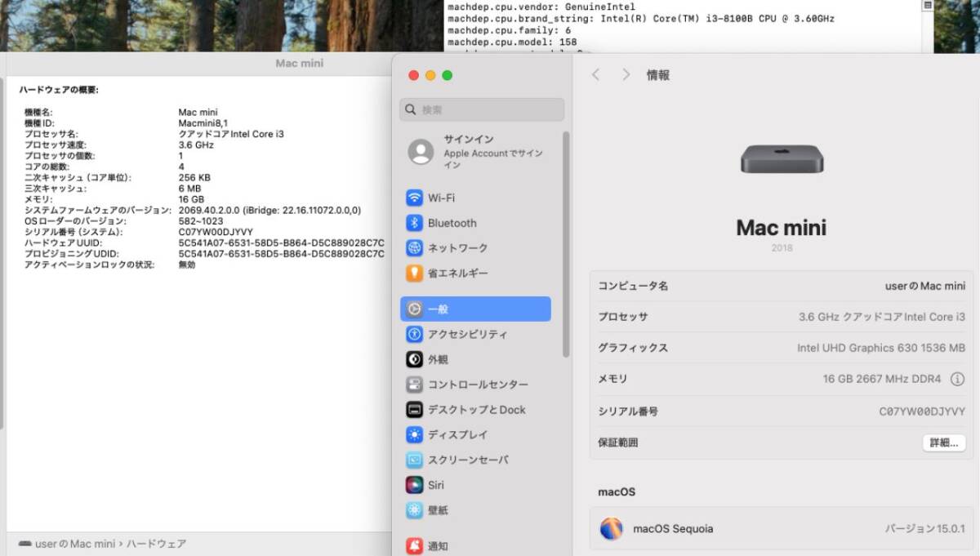Click the コンピュータ名 value userのMac mini
Image resolution: width=980 pixels, height=556 pixels.
[925, 286]
